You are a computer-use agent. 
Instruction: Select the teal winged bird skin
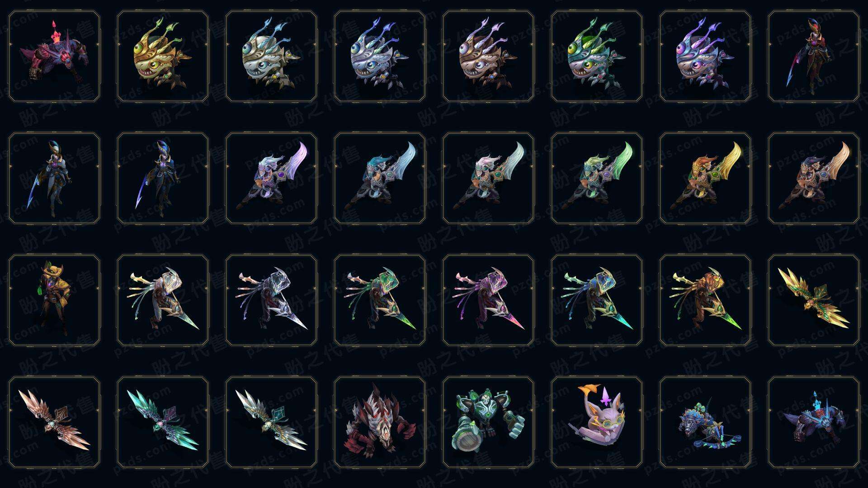(163, 422)
